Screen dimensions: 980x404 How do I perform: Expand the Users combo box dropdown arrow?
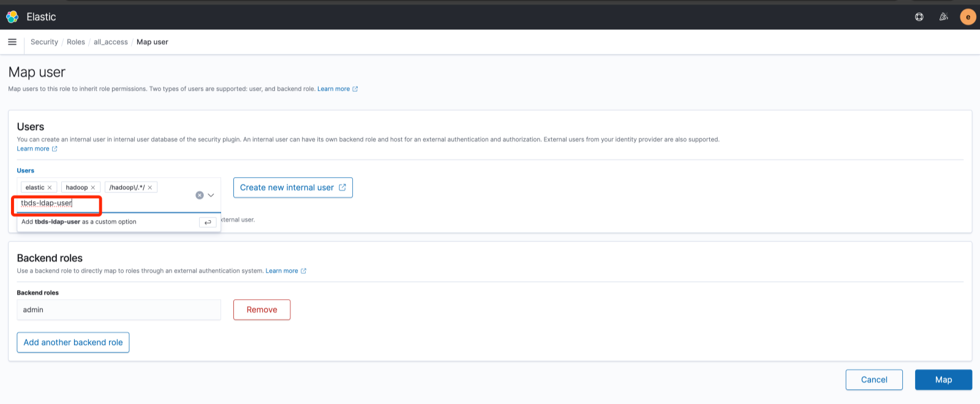[211, 195]
